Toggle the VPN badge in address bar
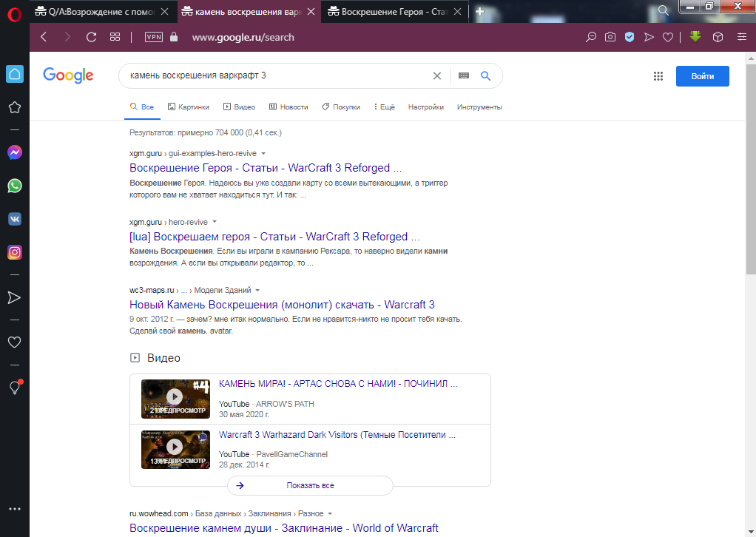Image resolution: width=756 pixels, height=537 pixels. [x=154, y=37]
